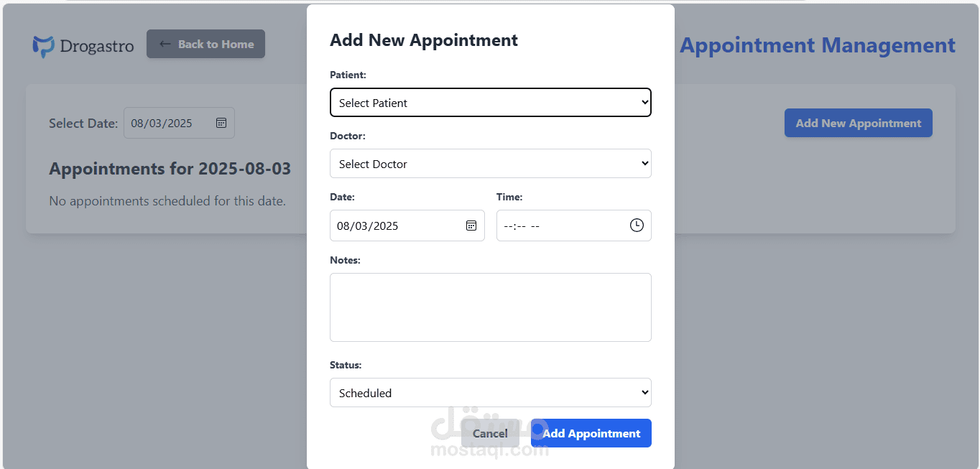The height and width of the screenshot is (469, 980).
Task: Expand the Select Patient dropdown
Action: tap(491, 103)
